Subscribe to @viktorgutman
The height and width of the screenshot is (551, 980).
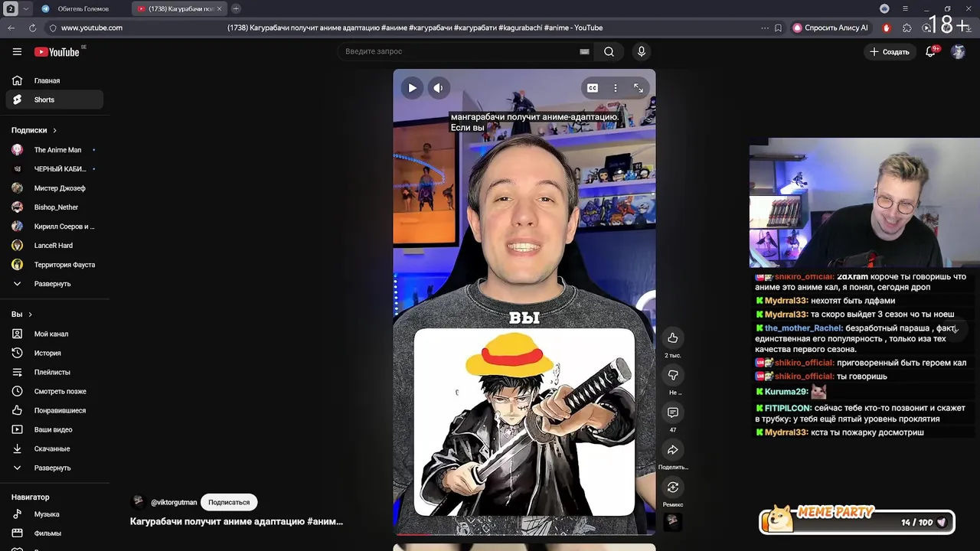click(x=229, y=502)
